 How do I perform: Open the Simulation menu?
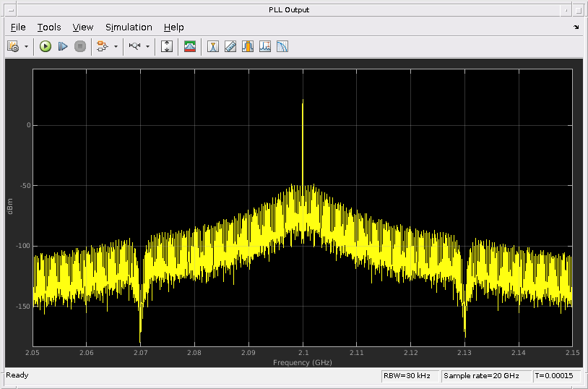(x=129, y=27)
